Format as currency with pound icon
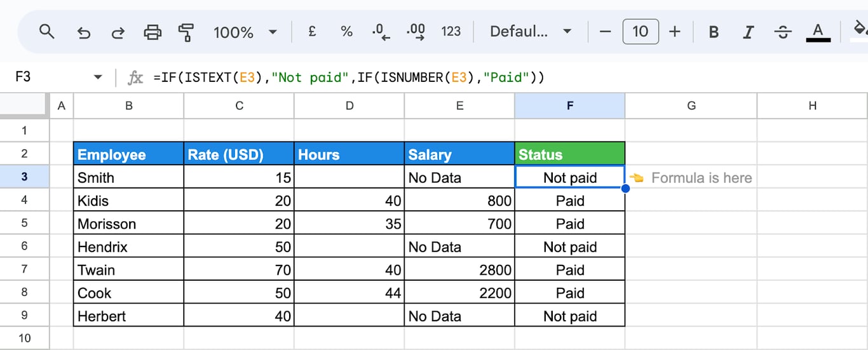The height and width of the screenshot is (350, 868). pyautogui.click(x=312, y=31)
